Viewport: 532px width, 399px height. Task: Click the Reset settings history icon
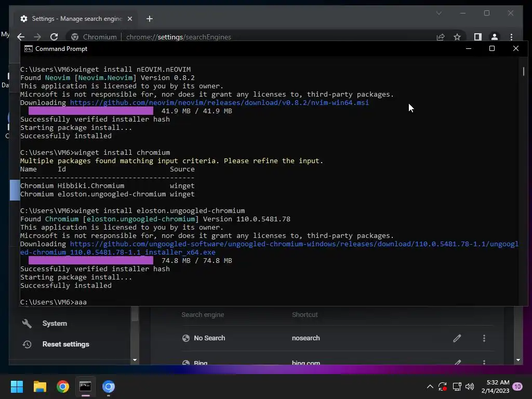(27, 344)
